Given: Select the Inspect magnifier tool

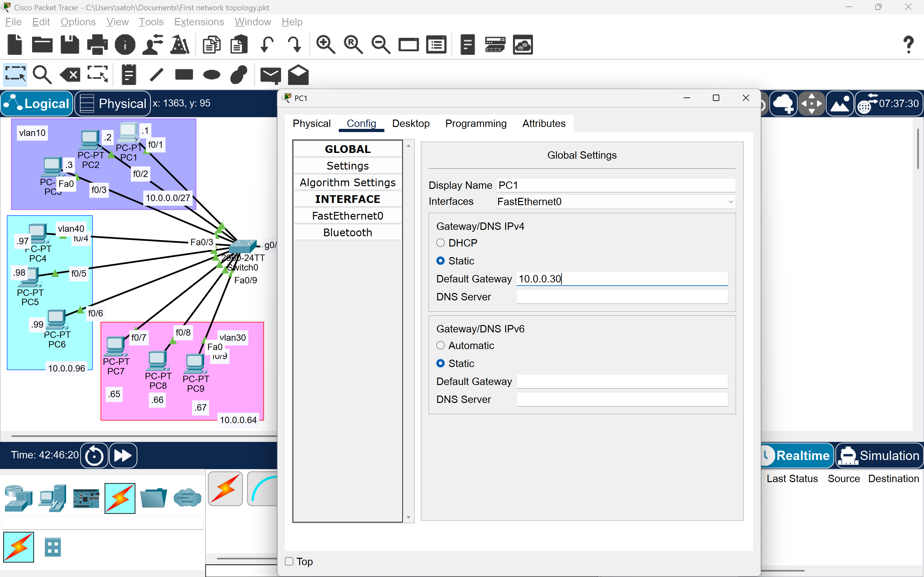Looking at the screenshot, I should point(42,74).
